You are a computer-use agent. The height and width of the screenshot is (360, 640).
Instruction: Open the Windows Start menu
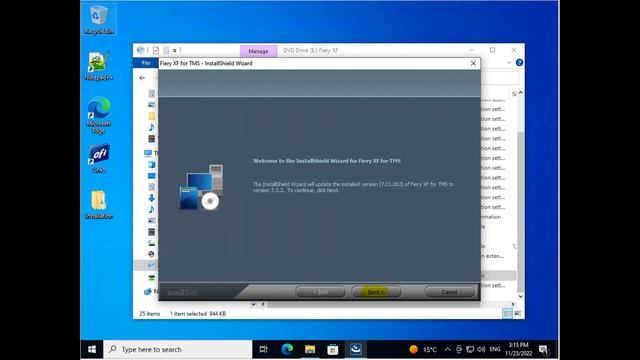coord(92,349)
